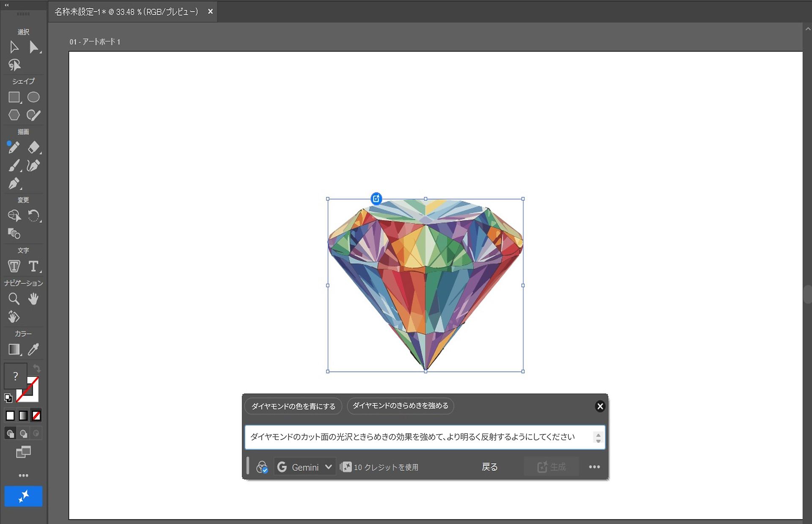Select the Direct Selection tool
The image size is (812, 524).
pyautogui.click(x=34, y=47)
